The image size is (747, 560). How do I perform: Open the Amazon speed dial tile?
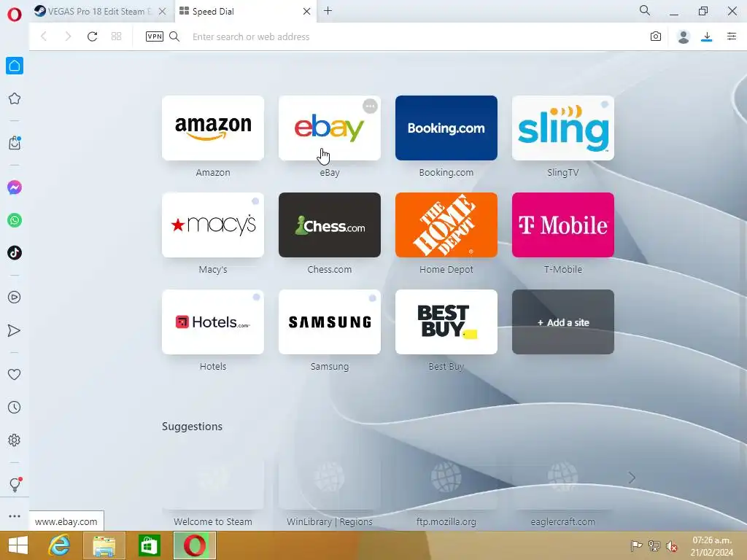pyautogui.click(x=213, y=128)
